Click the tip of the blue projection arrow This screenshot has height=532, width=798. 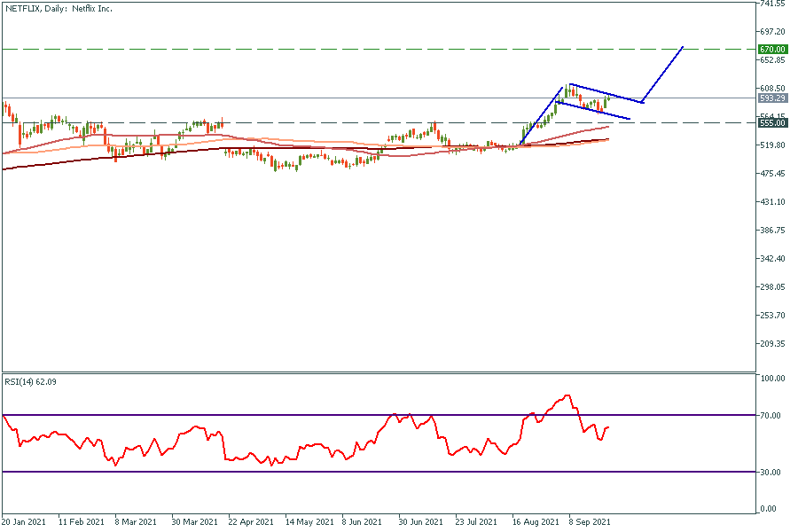683,46
